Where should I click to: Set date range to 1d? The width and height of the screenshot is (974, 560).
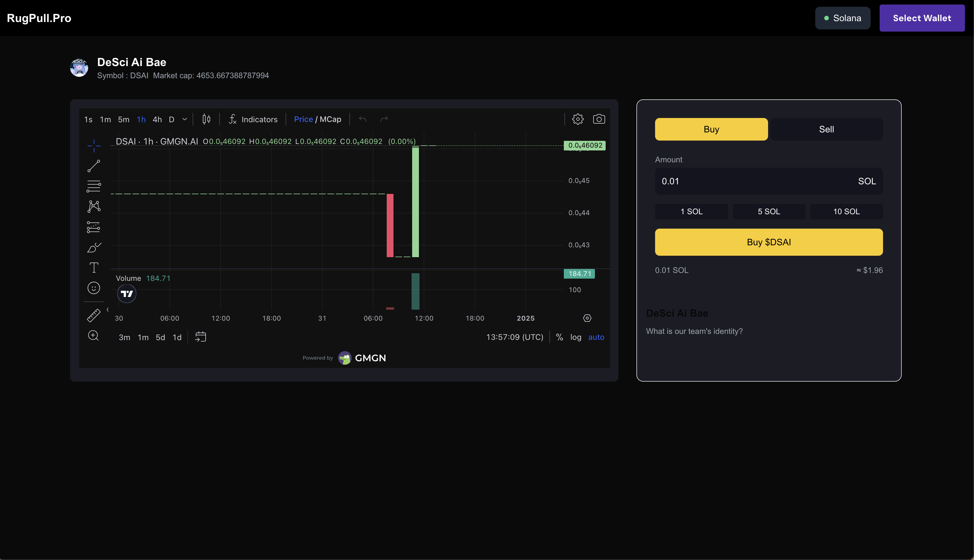tap(177, 337)
